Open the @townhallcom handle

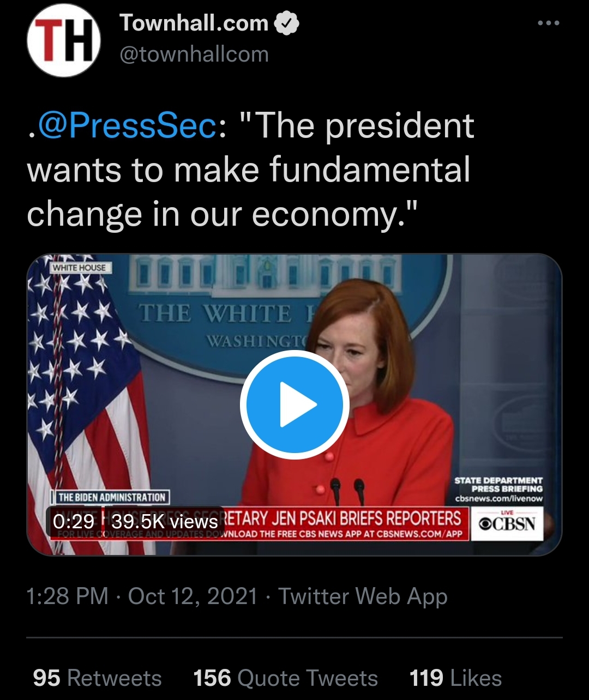pos(194,55)
